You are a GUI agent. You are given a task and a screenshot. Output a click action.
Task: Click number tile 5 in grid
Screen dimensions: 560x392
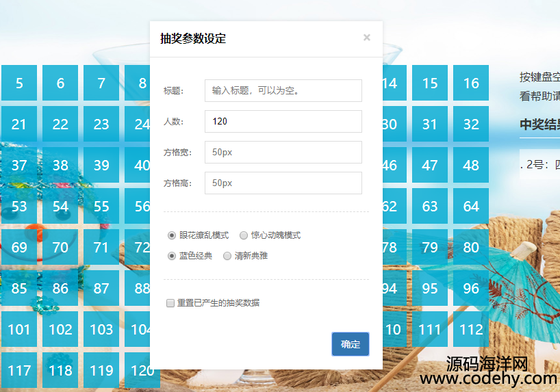point(19,83)
